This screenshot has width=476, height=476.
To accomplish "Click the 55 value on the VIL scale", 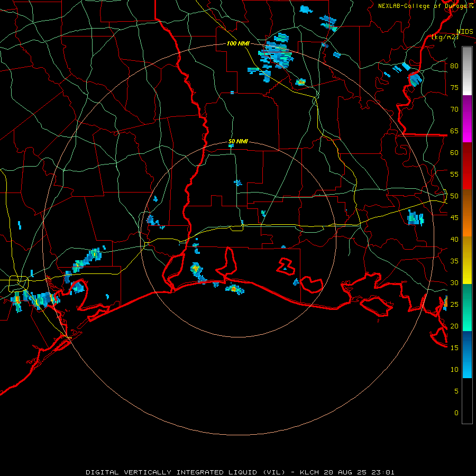I will 454,174.
